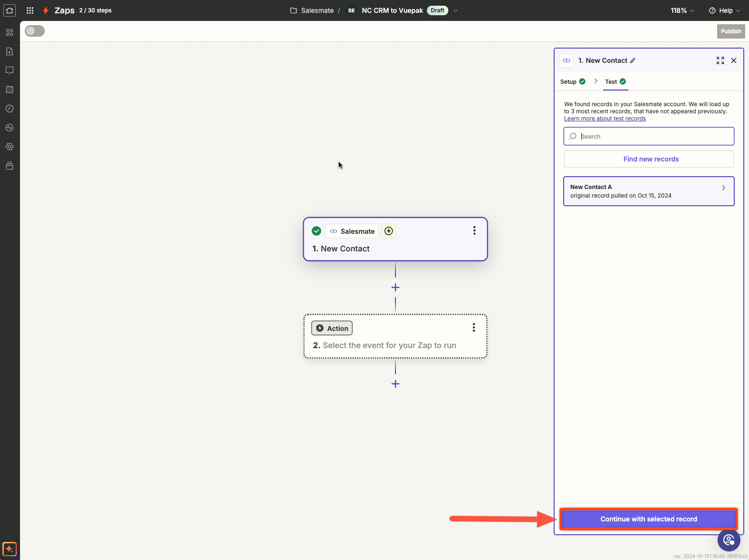Open the zoom level 118% dropdown
The height and width of the screenshot is (560, 749).
pos(682,10)
